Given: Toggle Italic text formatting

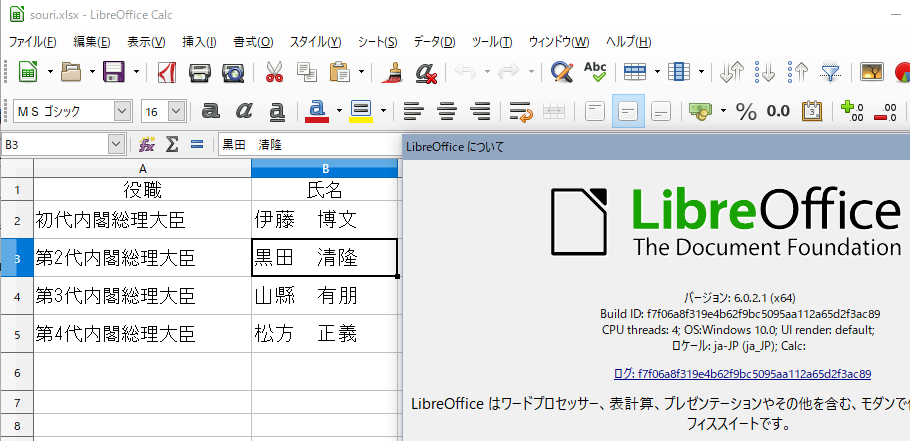Looking at the screenshot, I should coord(244,111).
